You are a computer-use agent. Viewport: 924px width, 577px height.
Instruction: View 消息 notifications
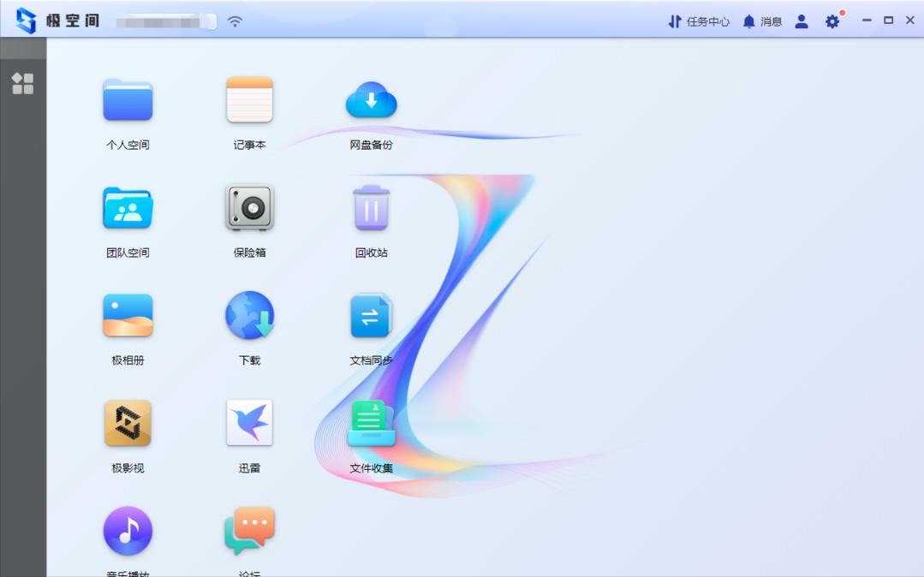coord(762,21)
